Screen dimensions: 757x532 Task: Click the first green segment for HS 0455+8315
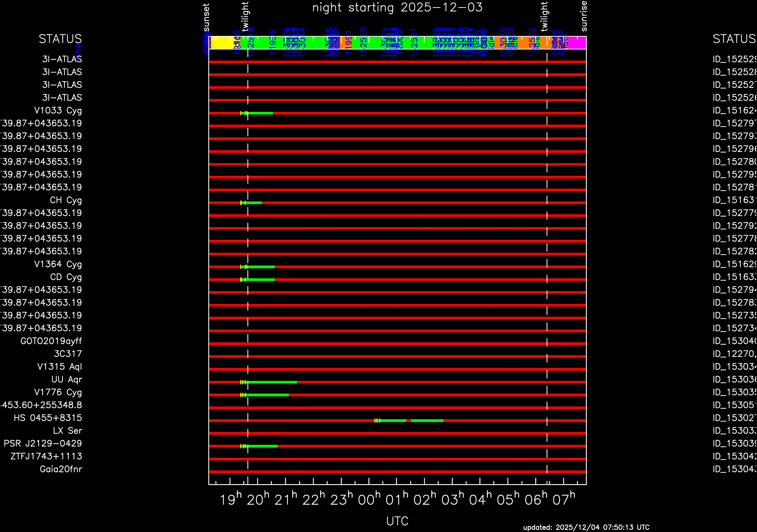click(x=393, y=421)
